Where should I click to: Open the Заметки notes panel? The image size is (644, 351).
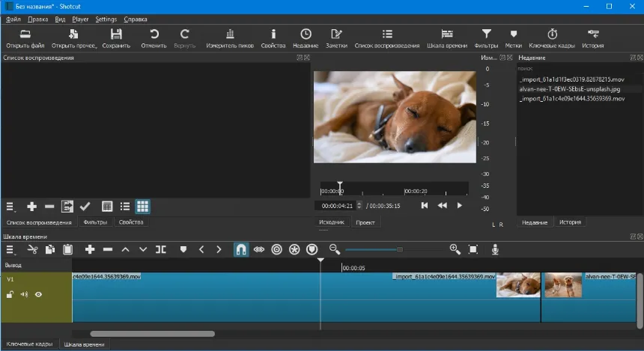coord(336,39)
